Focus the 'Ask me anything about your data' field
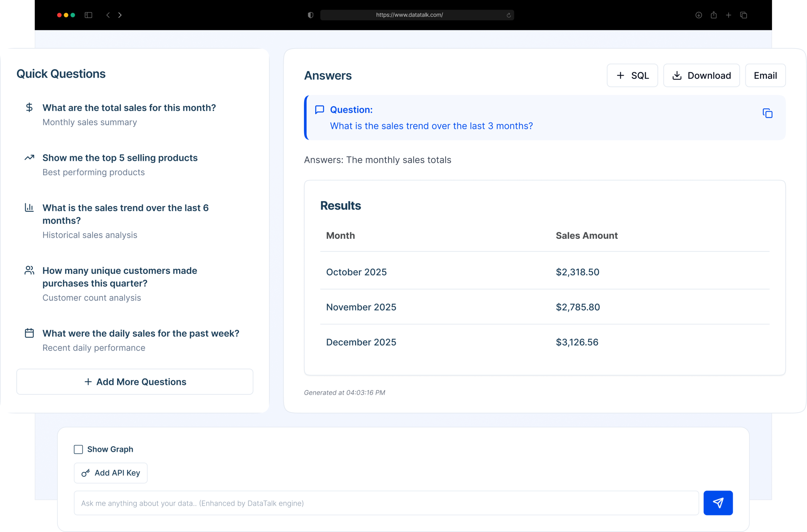 (x=386, y=503)
